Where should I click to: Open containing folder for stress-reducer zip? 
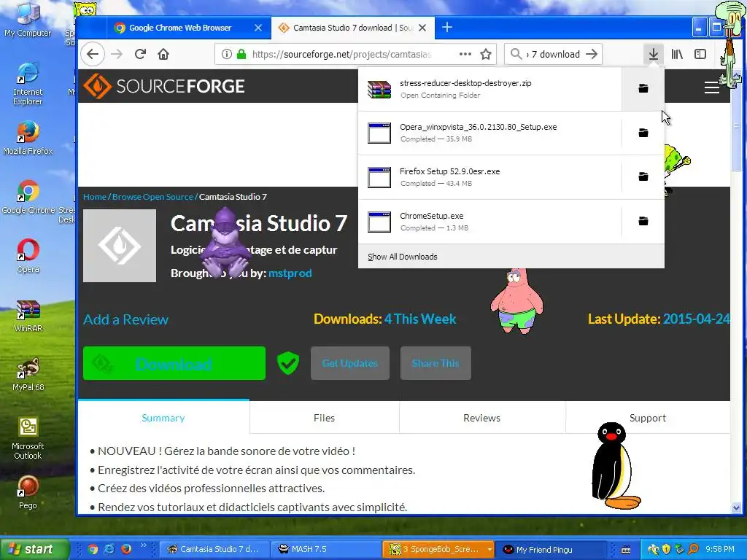click(x=643, y=88)
